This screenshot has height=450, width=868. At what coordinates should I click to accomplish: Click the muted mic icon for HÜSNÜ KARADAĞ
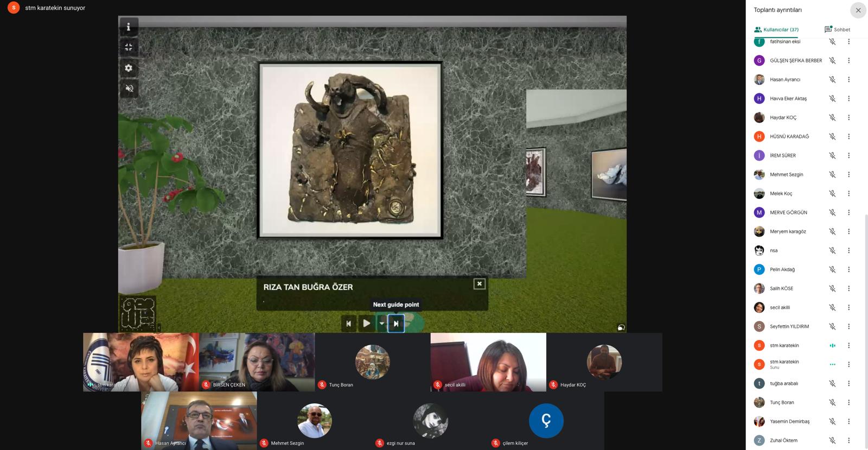(x=832, y=137)
